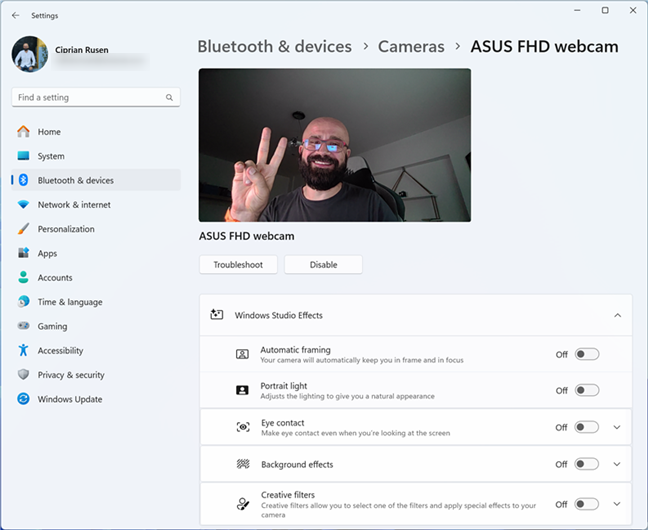Viewport: 648px width, 530px height.
Task: Click the Windows Update icon
Action: [x=24, y=399]
